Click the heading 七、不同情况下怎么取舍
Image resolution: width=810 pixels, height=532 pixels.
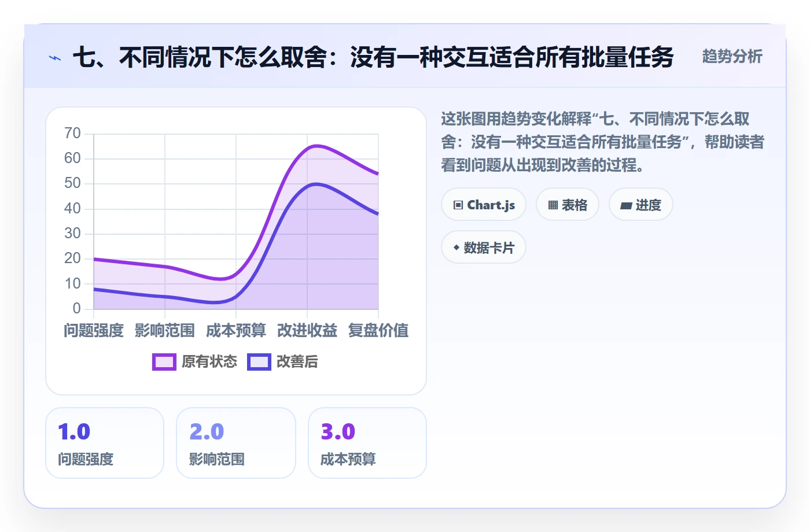[x=373, y=57]
